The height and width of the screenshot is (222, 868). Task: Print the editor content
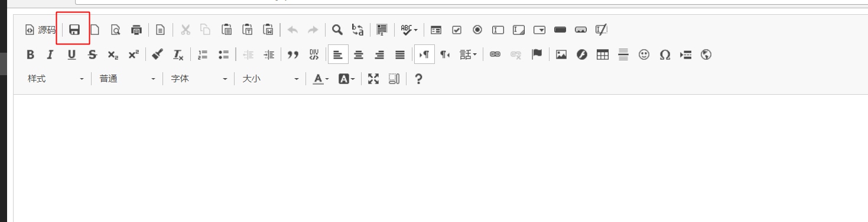pyautogui.click(x=136, y=30)
